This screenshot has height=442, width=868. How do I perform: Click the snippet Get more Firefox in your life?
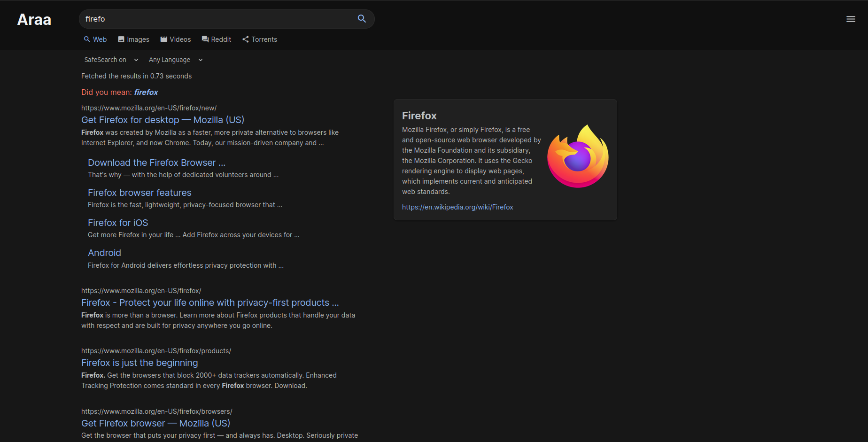[194, 235]
